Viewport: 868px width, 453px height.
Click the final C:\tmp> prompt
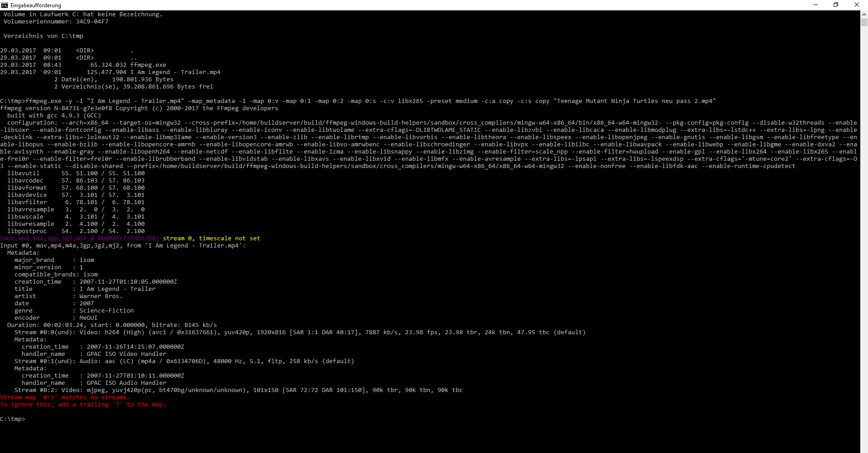[x=13, y=419]
